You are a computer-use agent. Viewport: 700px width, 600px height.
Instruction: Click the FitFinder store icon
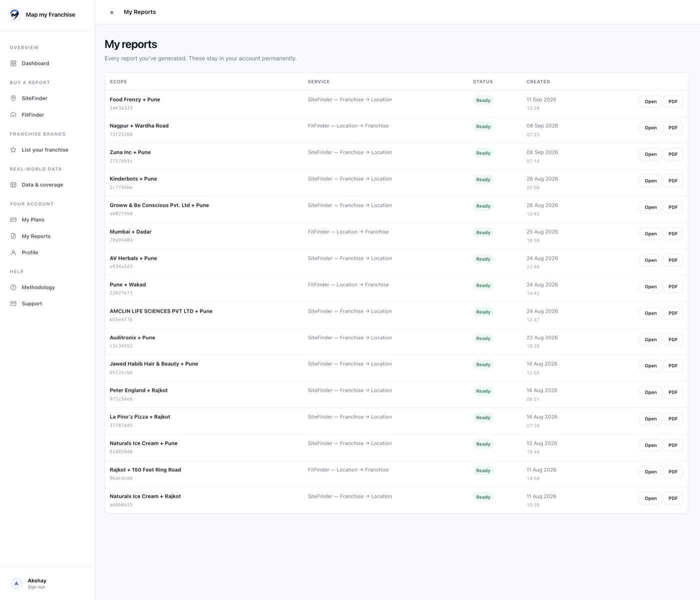point(13,115)
